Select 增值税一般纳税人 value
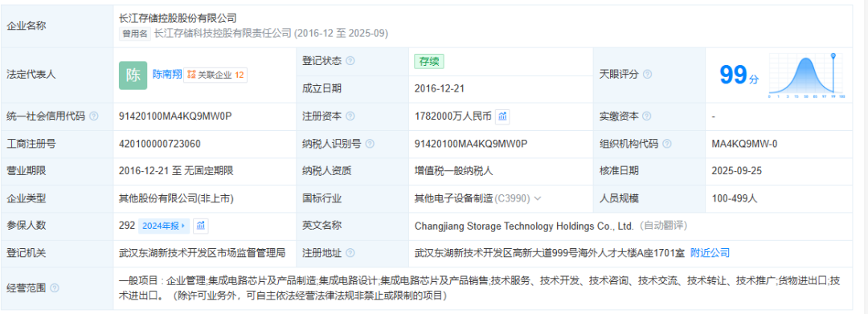Image resolution: width=868 pixels, height=314 pixels. tap(453, 171)
